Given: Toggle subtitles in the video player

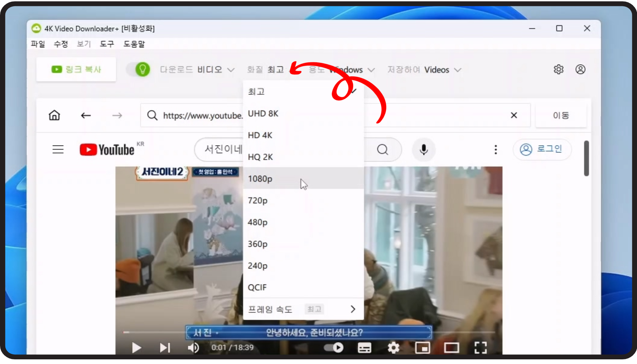Looking at the screenshot, I should point(364,347).
